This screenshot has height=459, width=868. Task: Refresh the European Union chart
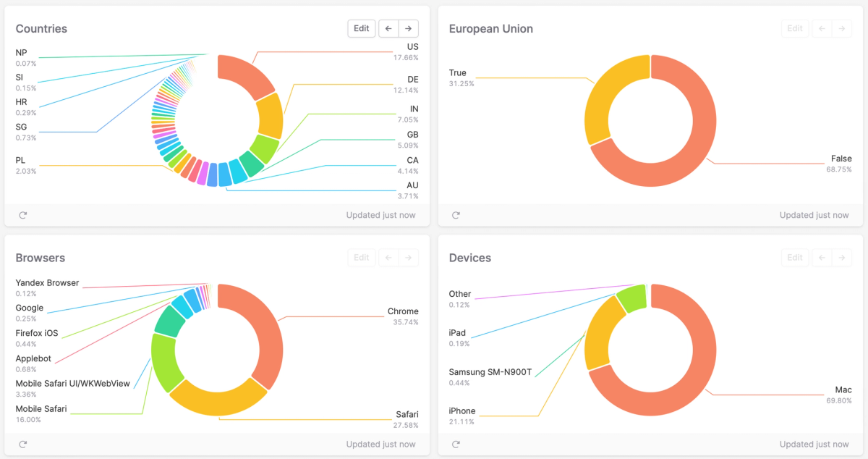point(455,214)
